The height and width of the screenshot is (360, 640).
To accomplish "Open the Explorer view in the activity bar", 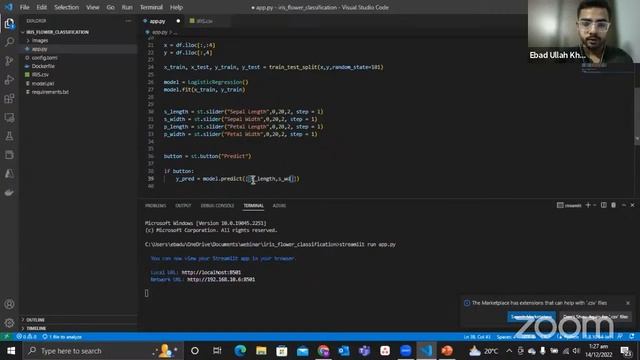I will [x=9, y=24].
